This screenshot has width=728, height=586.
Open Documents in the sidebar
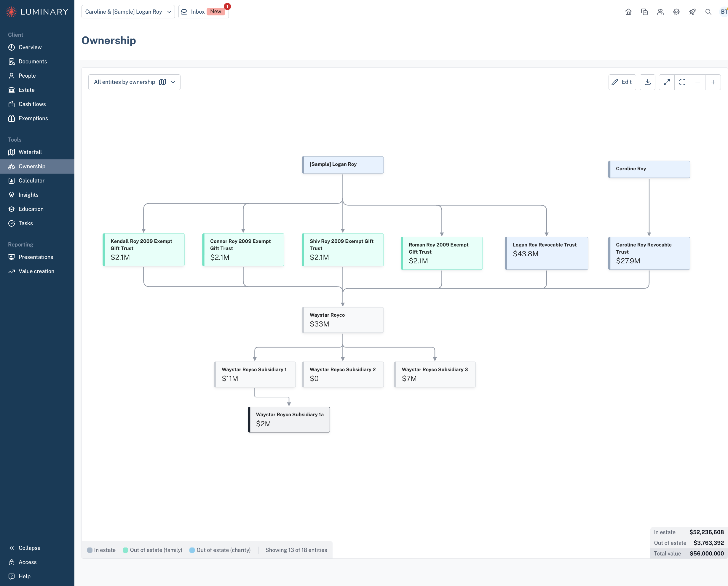(37, 61)
